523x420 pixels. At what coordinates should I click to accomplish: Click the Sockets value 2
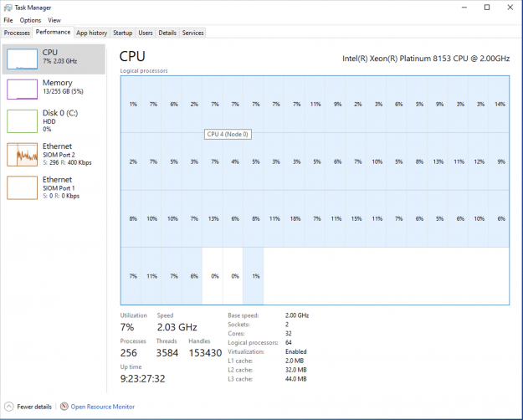287,325
